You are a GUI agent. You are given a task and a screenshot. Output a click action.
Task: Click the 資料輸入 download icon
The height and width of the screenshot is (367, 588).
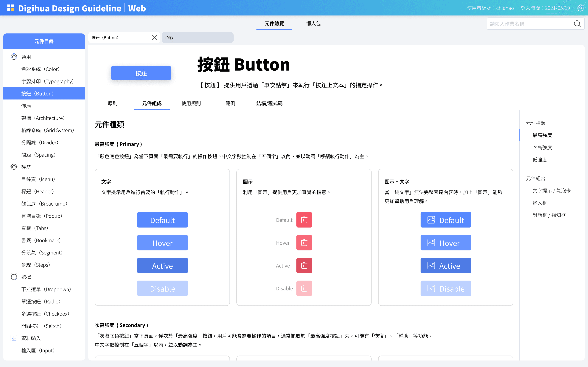pyautogui.click(x=14, y=338)
